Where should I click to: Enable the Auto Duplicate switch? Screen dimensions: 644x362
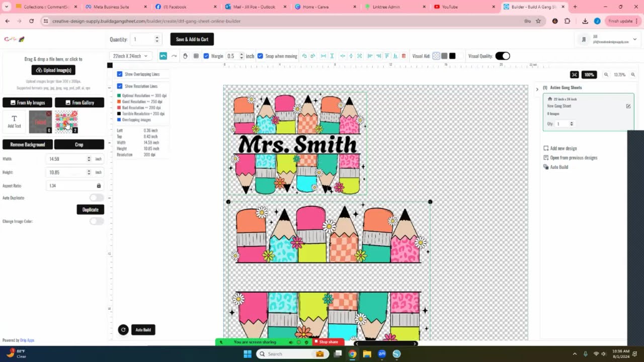(97, 198)
